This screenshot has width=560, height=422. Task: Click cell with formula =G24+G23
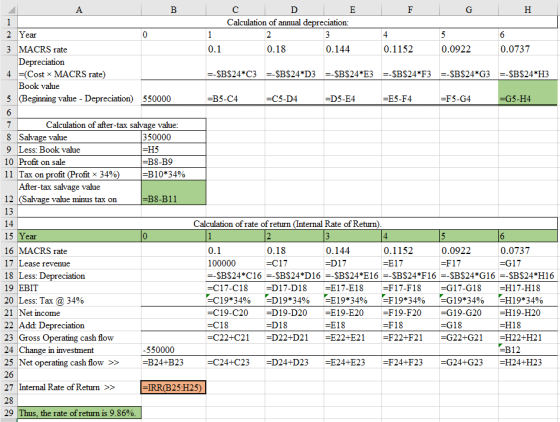[469, 362]
